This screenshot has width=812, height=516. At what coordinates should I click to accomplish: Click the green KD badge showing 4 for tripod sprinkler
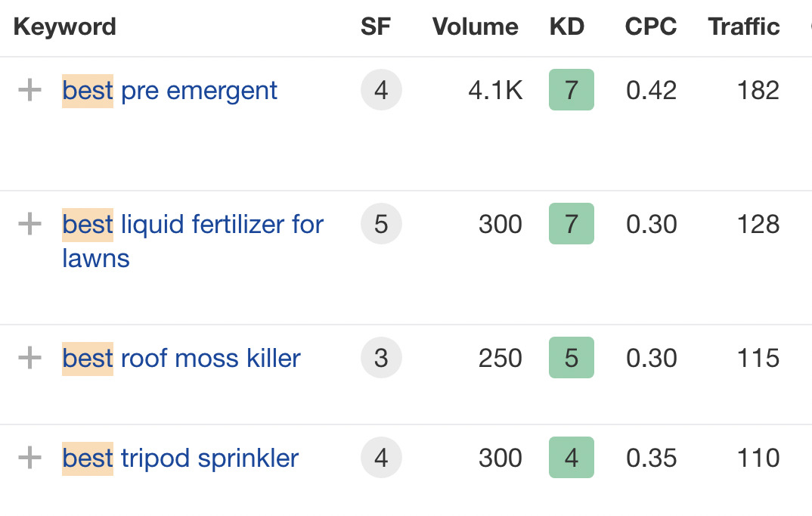[x=571, y=457]
